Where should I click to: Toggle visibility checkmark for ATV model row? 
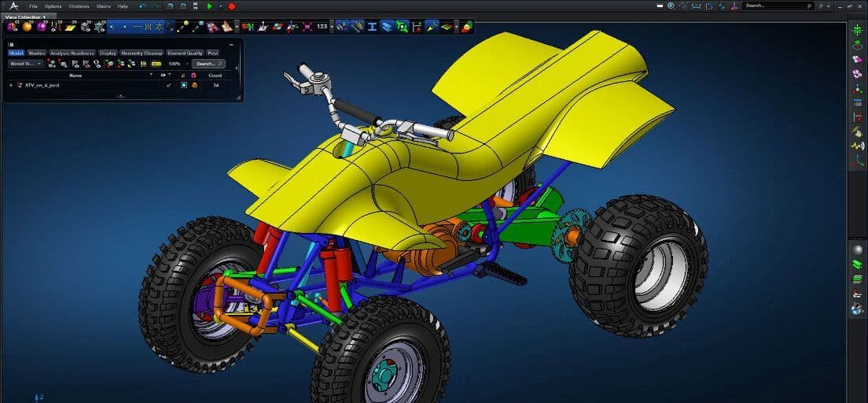coord(168,85)
